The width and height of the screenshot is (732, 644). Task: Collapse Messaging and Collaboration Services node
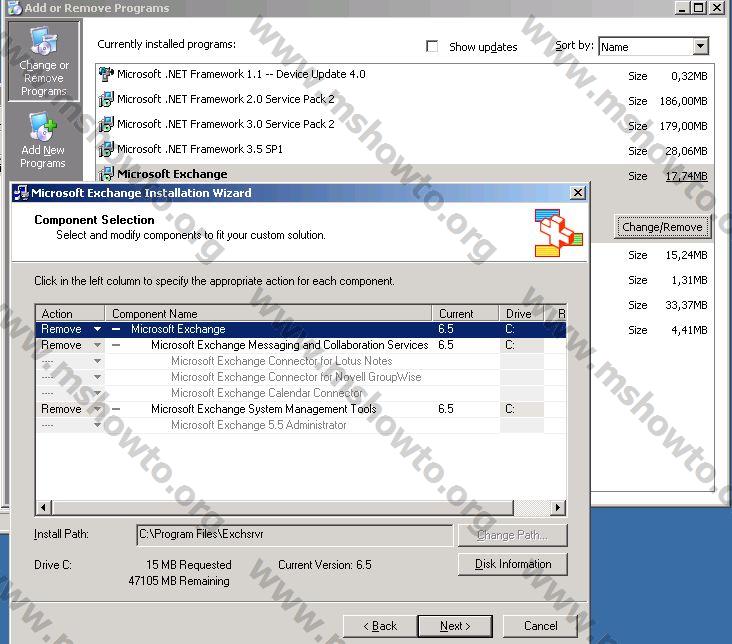click(116, 345)
